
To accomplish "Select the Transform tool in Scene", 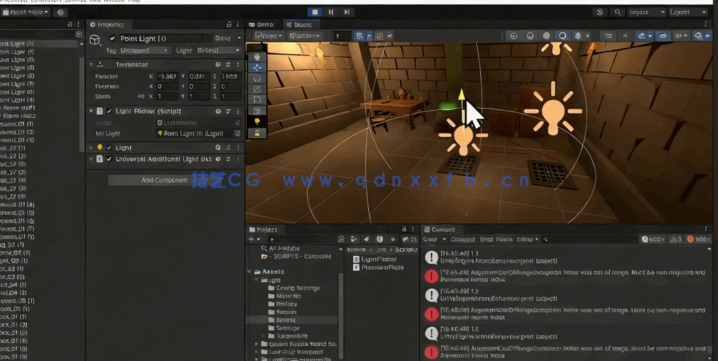I will 257,111.
